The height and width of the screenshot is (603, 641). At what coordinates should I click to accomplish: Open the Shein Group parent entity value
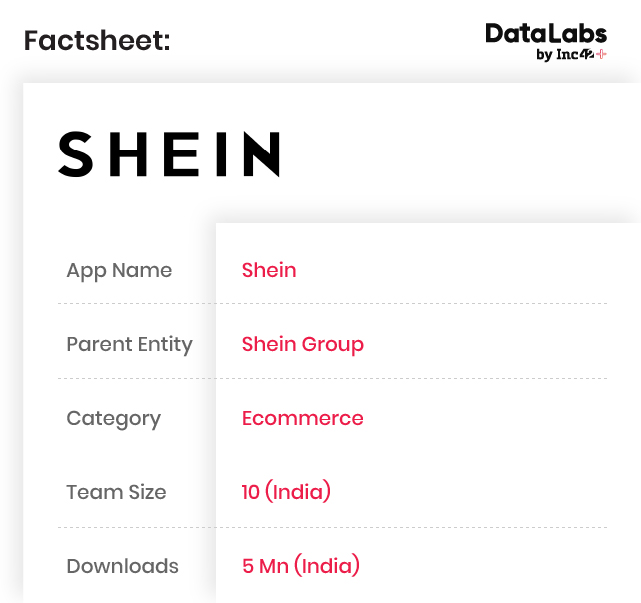coord(302,344)
